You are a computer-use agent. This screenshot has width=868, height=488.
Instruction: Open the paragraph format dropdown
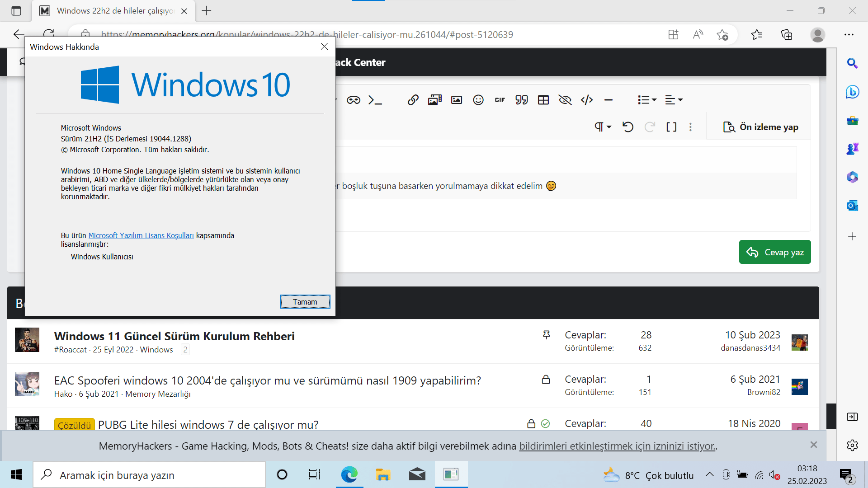pyautogui.click(x=603, y=127)
